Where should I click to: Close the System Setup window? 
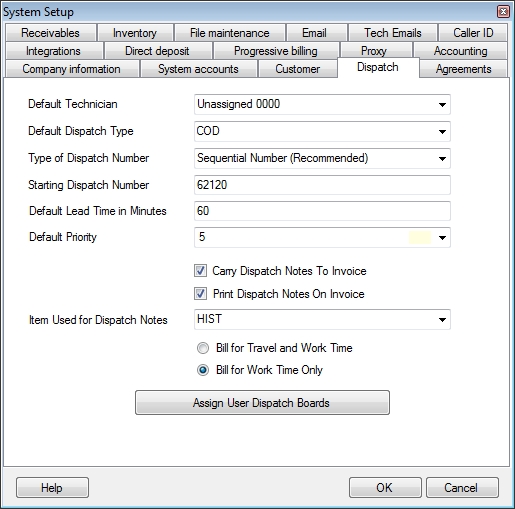503,12
